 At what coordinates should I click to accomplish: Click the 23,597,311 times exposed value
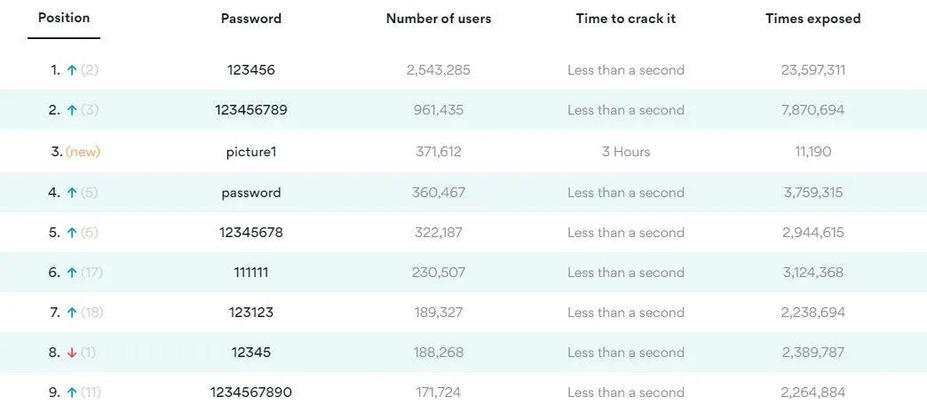813,70
